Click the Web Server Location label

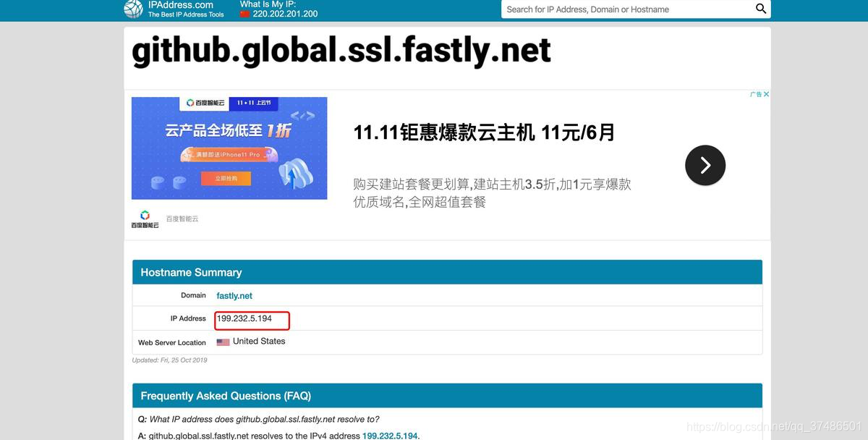172,343
